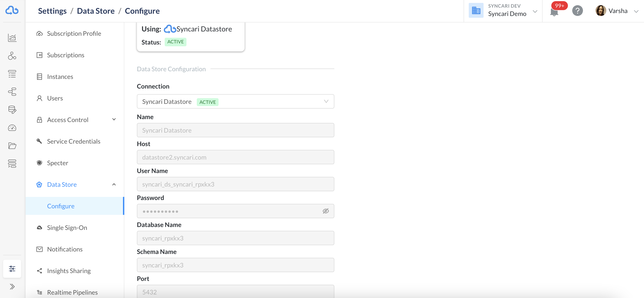This screenshot has width=644, height=298.
Task: Click the Insights Sharing share icon
Action: pyautogui.click(x=39, y=271)
